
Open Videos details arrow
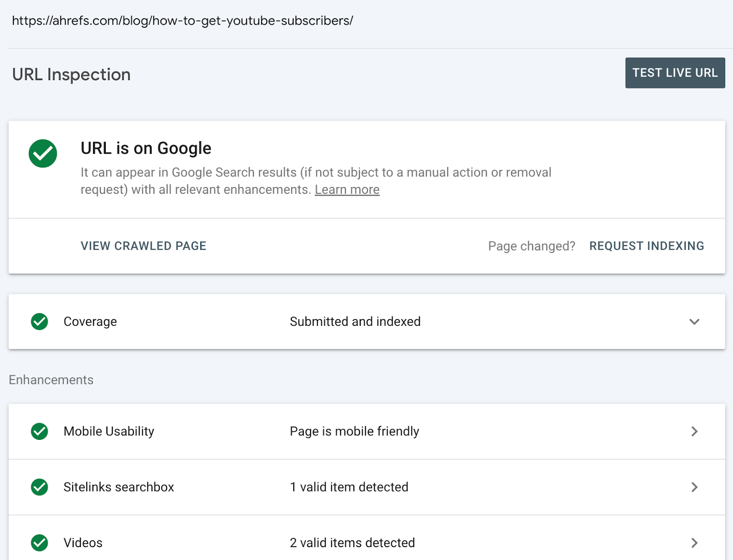(694, 543)
